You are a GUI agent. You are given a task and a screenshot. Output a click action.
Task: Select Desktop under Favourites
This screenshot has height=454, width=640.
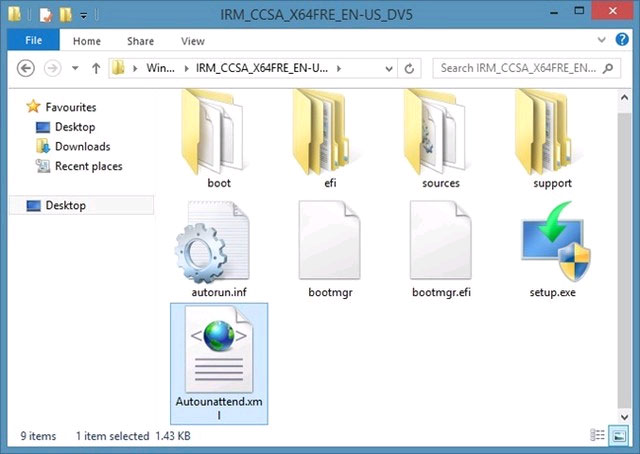[x=66, y=127]
